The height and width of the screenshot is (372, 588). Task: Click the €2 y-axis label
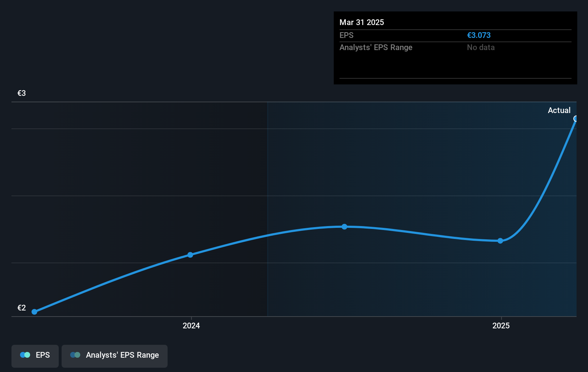coord(21,308)
